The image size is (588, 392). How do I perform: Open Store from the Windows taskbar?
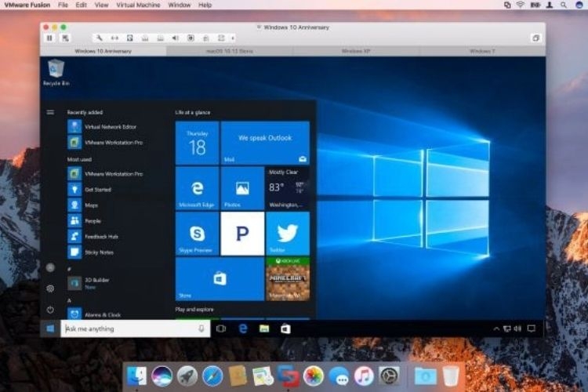coord(285,328)
